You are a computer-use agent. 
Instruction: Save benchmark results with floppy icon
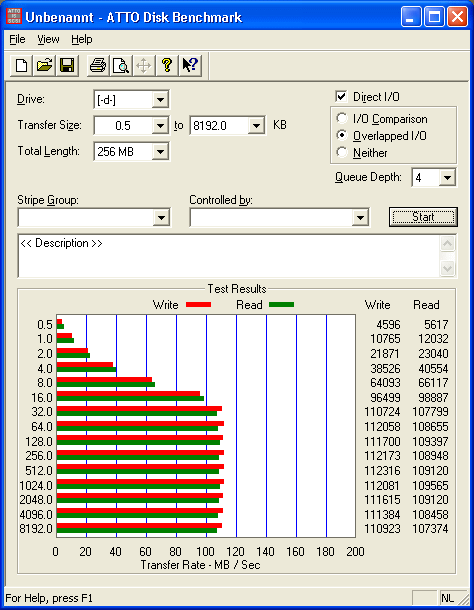click(x=67, y=65)
